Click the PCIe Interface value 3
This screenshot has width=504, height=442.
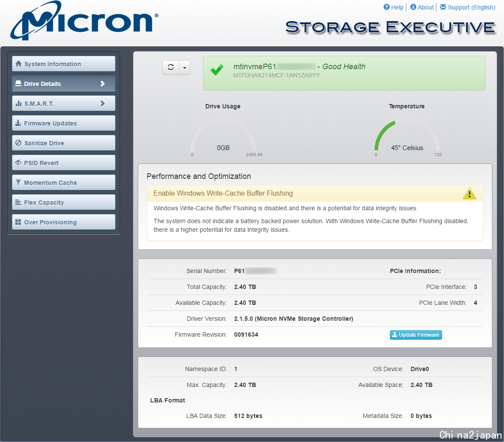(x=476, y=287)
